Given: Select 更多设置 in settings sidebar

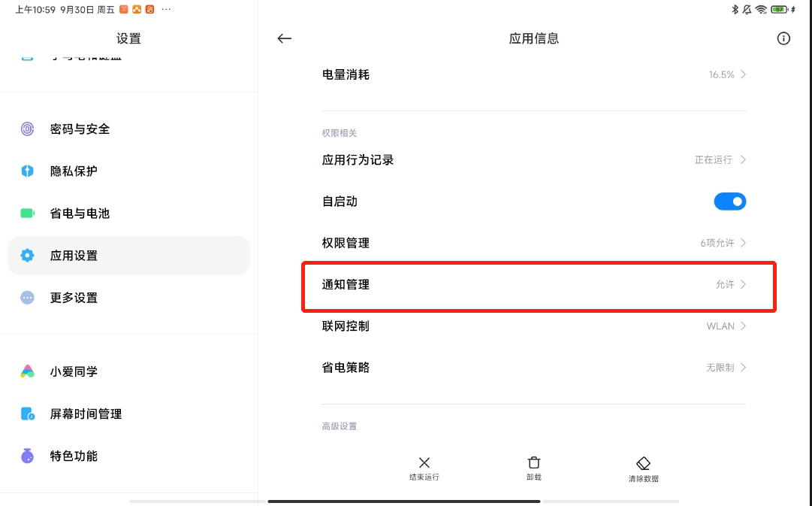Looking at the screenshot, I should (x=129, y=298).
